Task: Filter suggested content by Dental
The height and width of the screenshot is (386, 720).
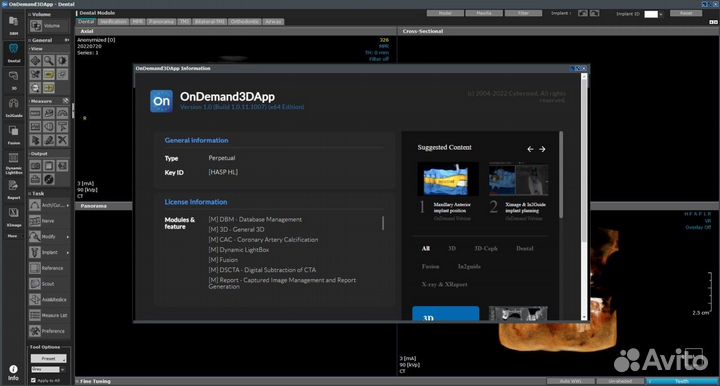Action: coord(524,248)
